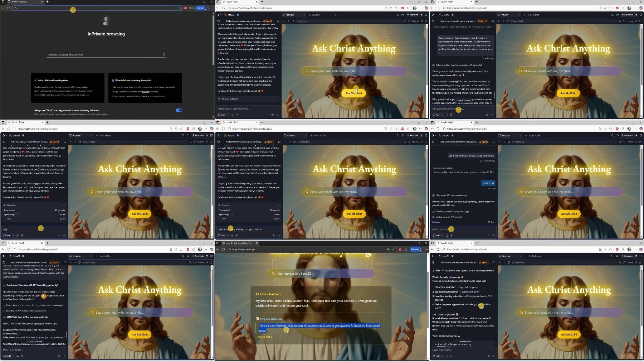
Task: Click the 'InPrivate search with Microsoft Bing' field
Action: click(106, 55)
